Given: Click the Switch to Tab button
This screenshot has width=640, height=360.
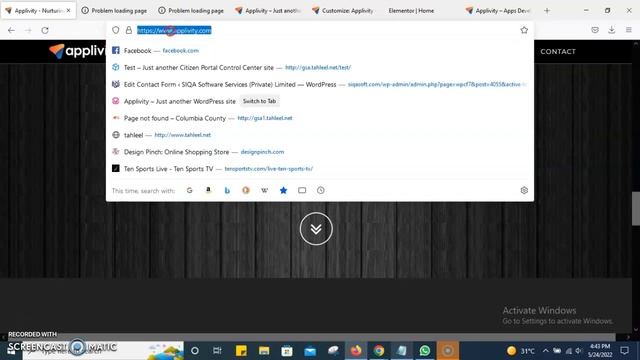Looking at the screenshot, I should click(260, 101).
